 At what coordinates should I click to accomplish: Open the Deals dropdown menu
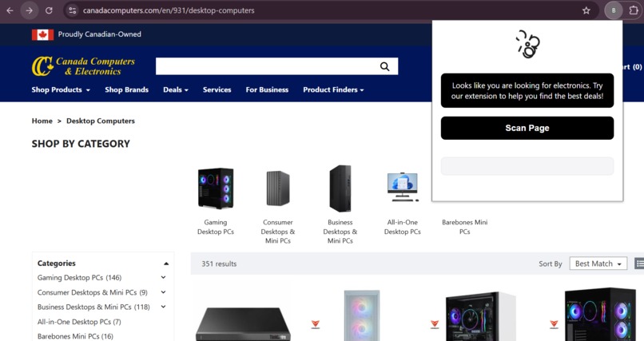[175, 89]
